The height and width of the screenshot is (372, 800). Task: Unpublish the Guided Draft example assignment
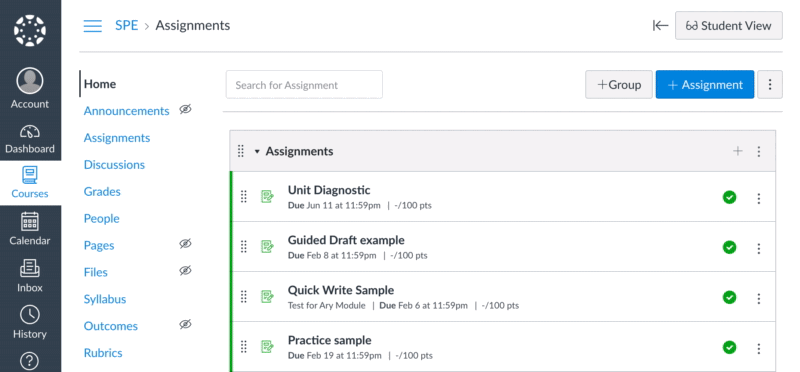coord(730,247)
